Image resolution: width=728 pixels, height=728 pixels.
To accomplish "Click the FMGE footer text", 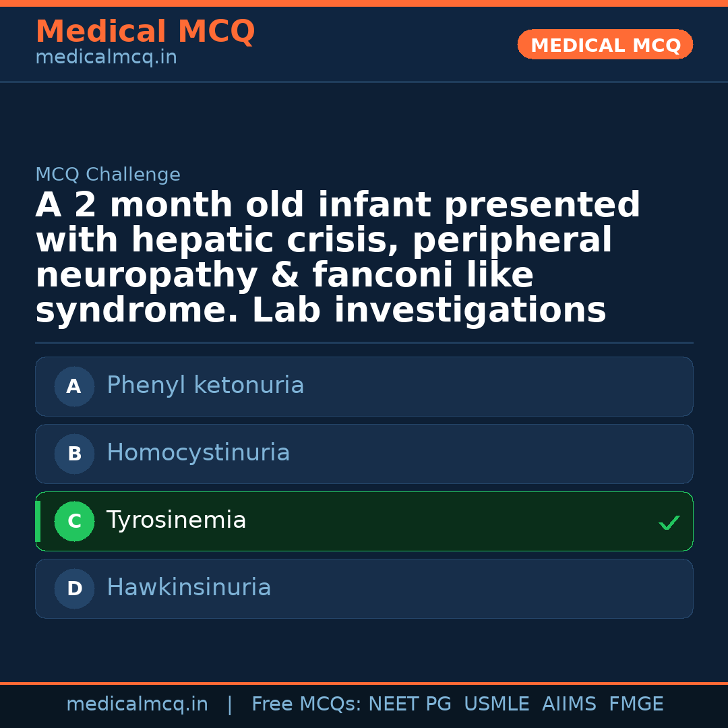I will pyautogui.click(x=636, y=704).
